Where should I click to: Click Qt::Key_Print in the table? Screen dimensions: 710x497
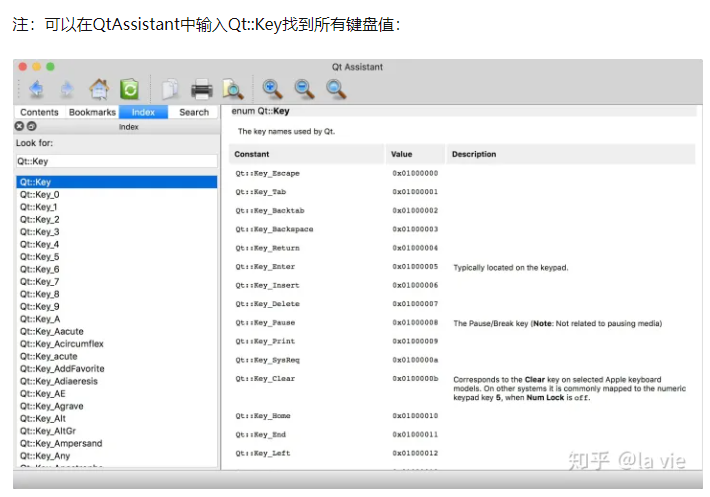pyautogui.click(x=265, y=341)
